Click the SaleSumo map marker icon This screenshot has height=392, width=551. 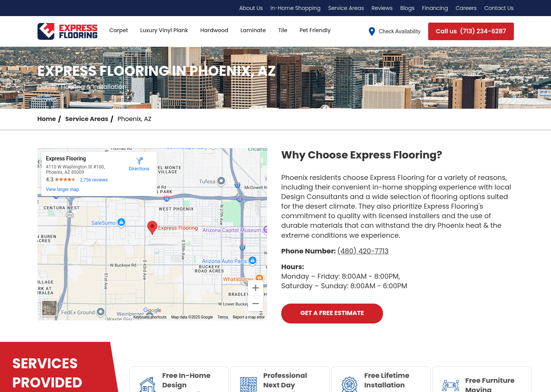[121, 222]
